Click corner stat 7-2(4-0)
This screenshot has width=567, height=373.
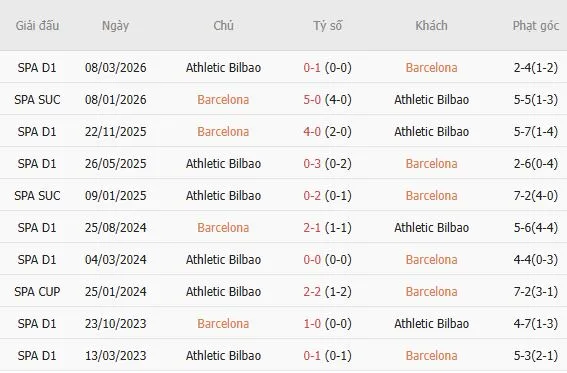click(536, 196)
